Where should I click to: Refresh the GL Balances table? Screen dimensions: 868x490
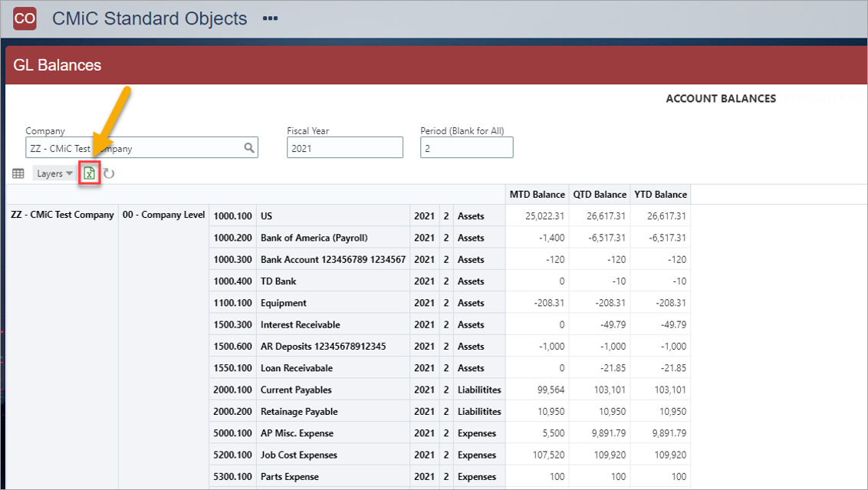click(109, 174)
